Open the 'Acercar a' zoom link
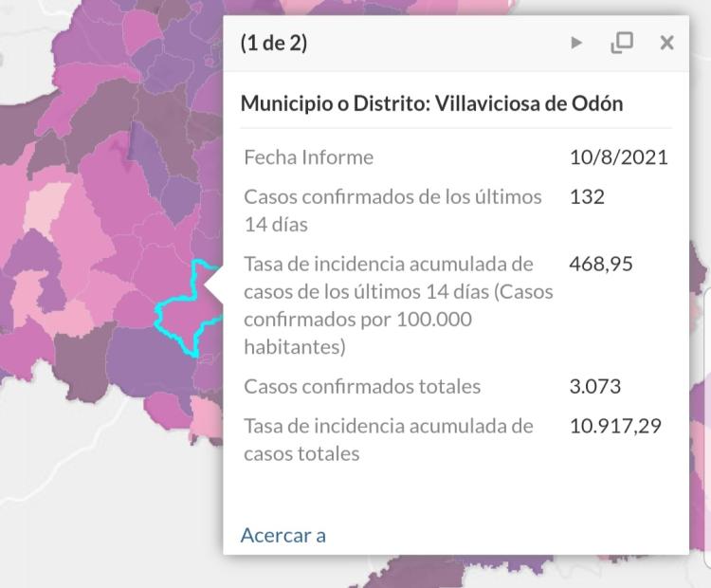Viewport: 711px width, 588px height. tap(283, 536)
